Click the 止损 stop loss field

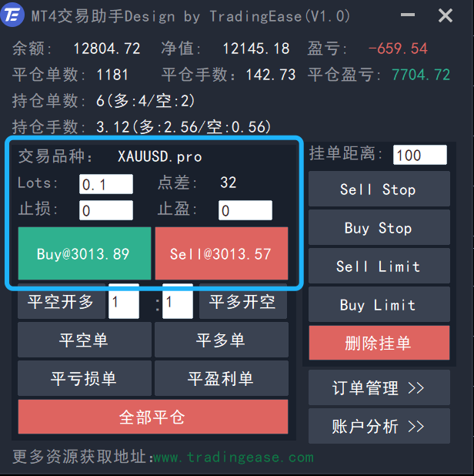point(106,210)
